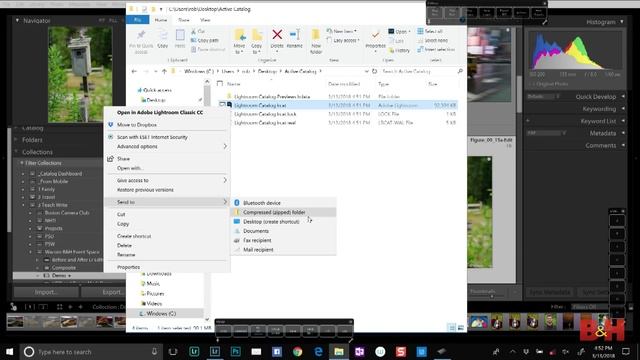Click the Pin to Quick access icon

[141, 35]
